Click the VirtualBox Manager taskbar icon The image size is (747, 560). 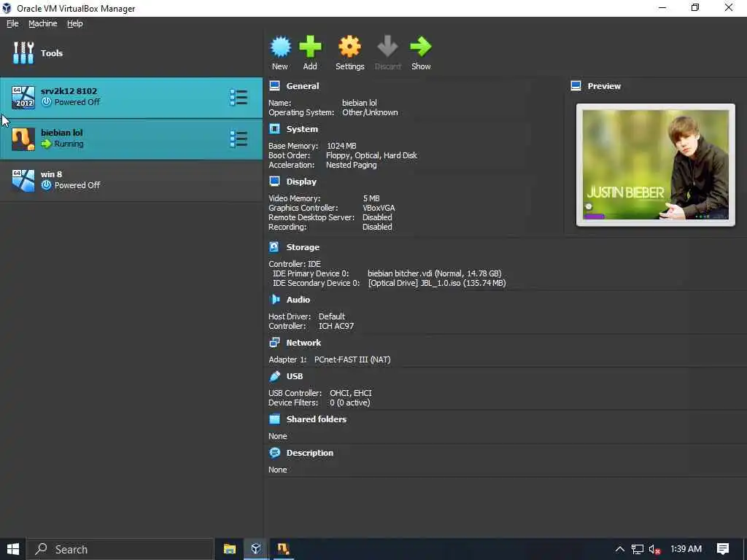(x=256, y=549)
